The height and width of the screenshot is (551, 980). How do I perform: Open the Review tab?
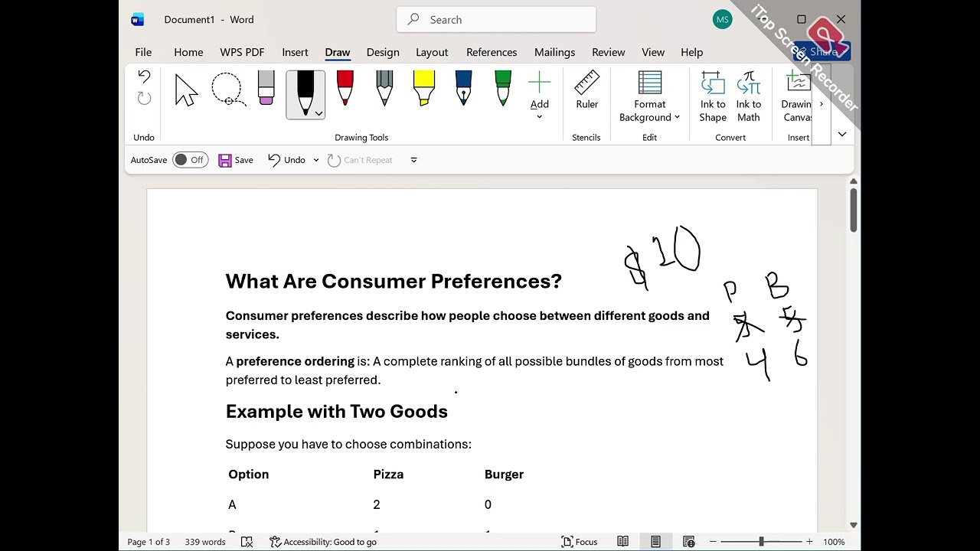coord(609,52)
